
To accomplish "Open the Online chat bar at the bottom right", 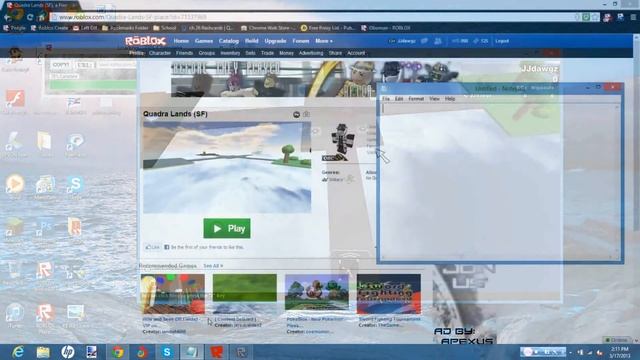I will [617, 340].
